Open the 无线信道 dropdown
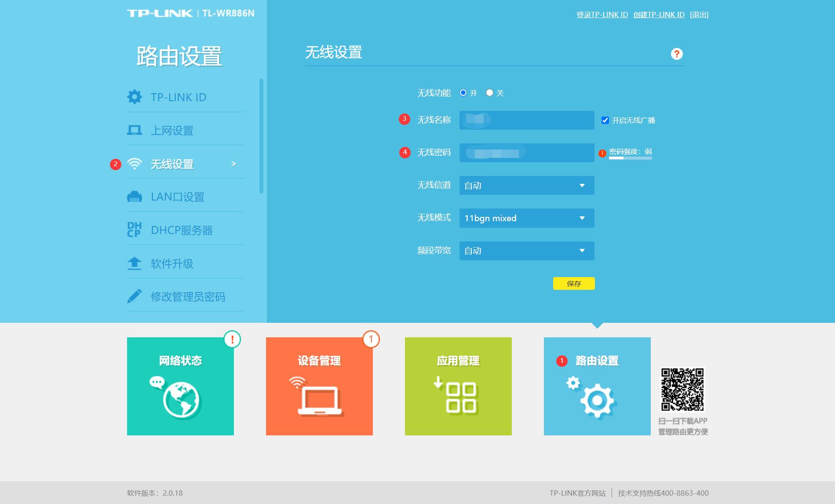Image resolution: width=835 pixels, height=504 pixels. click(x=527, y=185)
